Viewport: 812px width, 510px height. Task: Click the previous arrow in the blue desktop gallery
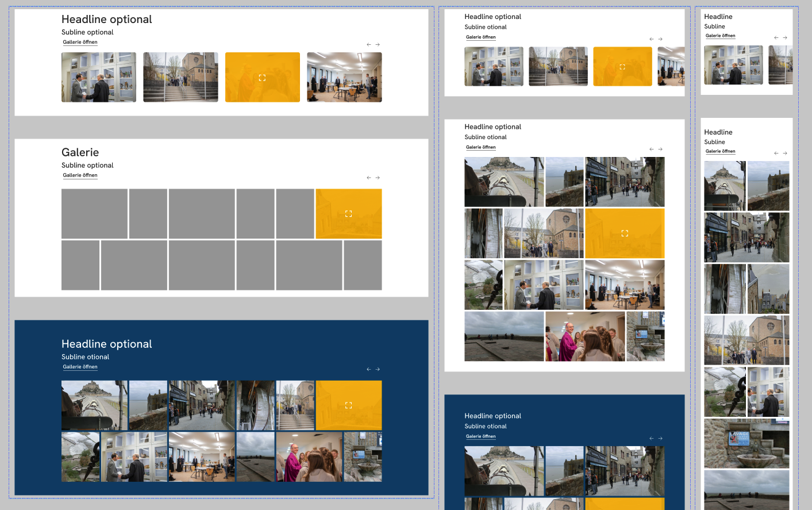[x=368, y=369]
